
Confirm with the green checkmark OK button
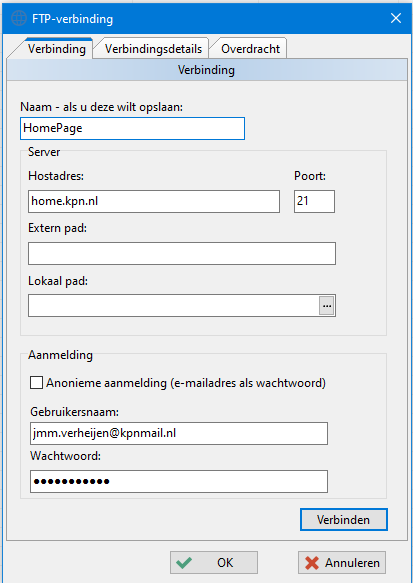214,562
